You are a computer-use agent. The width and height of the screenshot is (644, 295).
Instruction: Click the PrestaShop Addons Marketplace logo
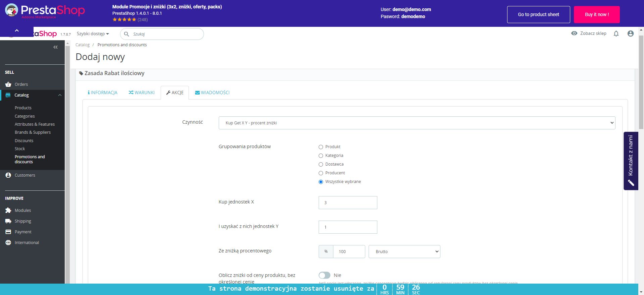coord(45,11)
